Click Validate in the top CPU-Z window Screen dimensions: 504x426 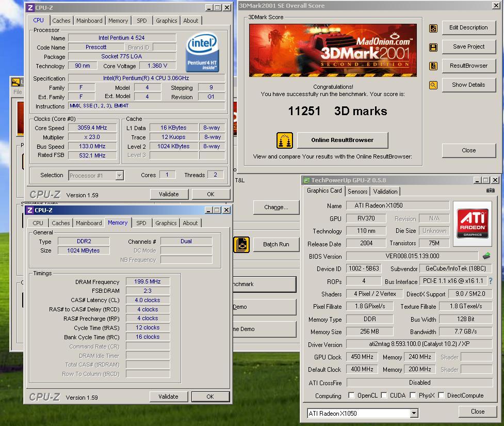click(169, 194)
